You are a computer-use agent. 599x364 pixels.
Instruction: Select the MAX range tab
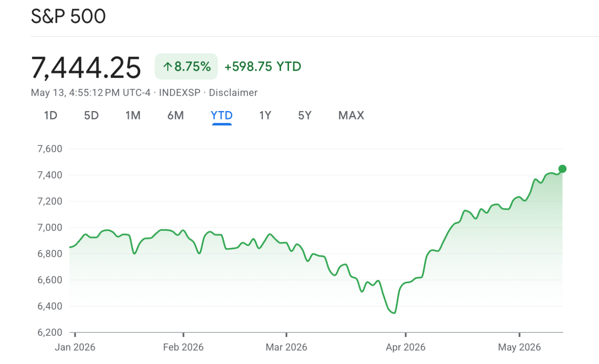tap(351, 116)
